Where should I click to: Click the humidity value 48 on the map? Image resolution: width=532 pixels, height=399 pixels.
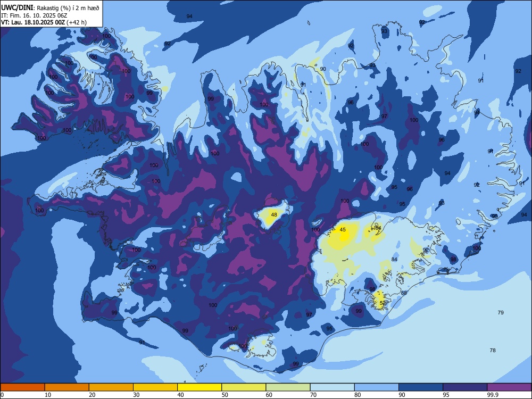274,215
